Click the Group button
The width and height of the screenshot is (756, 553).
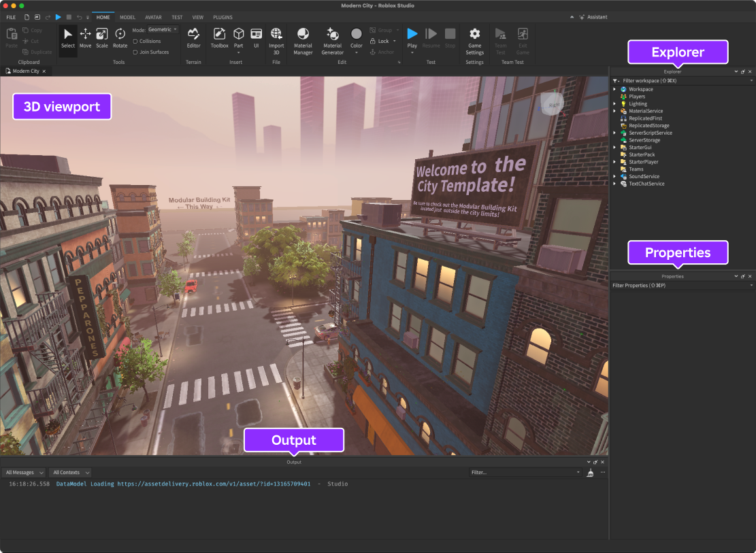[381, 30]
